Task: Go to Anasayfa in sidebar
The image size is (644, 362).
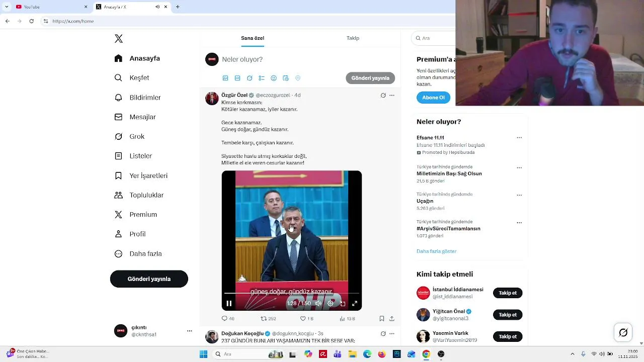Action: [137, 58]
